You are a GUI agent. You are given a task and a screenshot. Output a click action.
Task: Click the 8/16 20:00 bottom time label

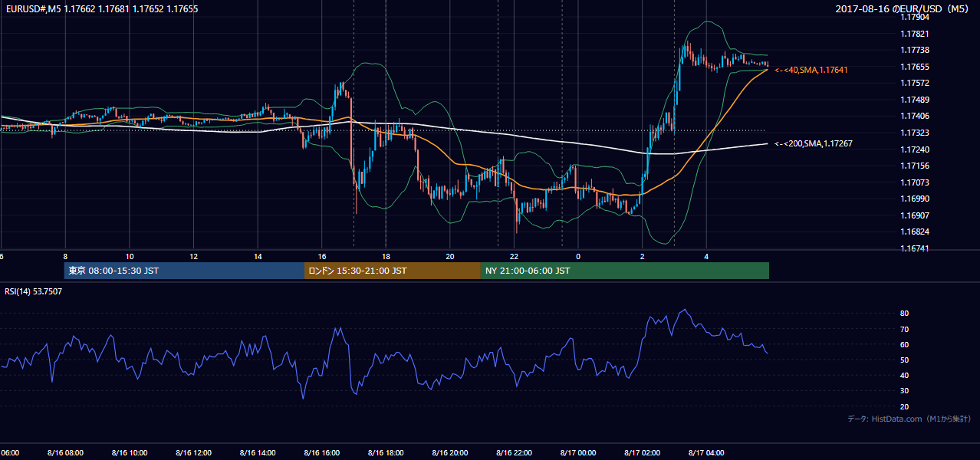pyautogui.click(x=450, y=452)
